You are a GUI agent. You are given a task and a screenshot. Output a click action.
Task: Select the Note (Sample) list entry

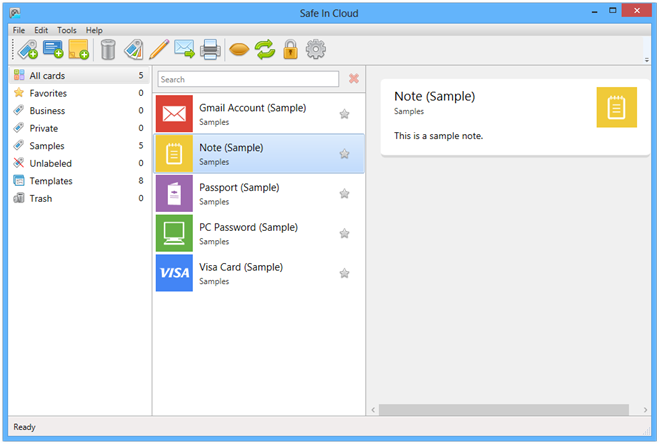click(259, 154)
